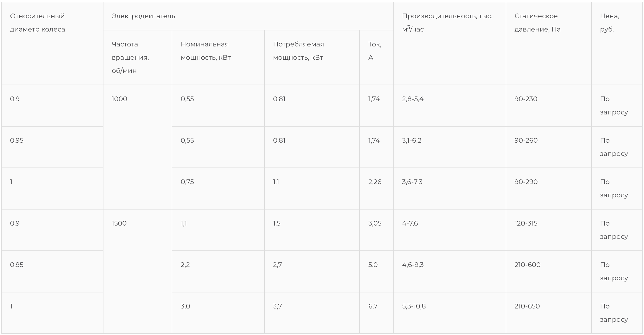Click the Производительность, тыс. м3/час header
Image resolution: width=644 pixels, height=335 pixels.
click(447, 23)
